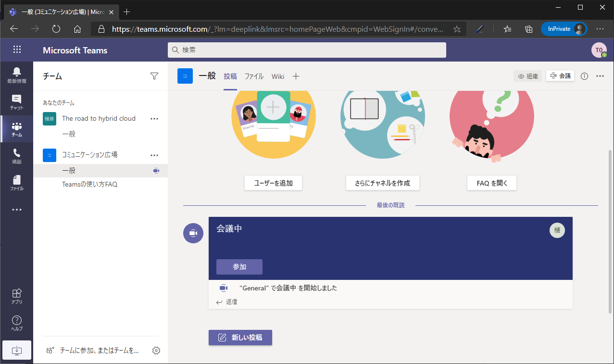Open the Files icon in app bar
Image resolution: width=614 pixels, height=364 pixels.
click(x=17, y=183)
